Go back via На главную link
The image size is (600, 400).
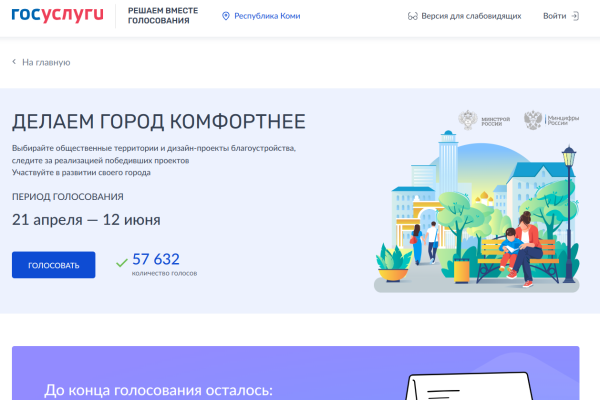pos(45,62)
